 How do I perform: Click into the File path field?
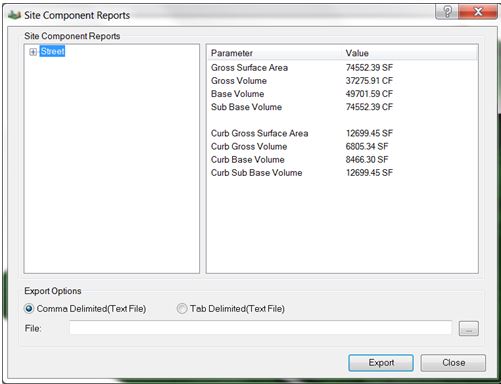click(260, 328)
